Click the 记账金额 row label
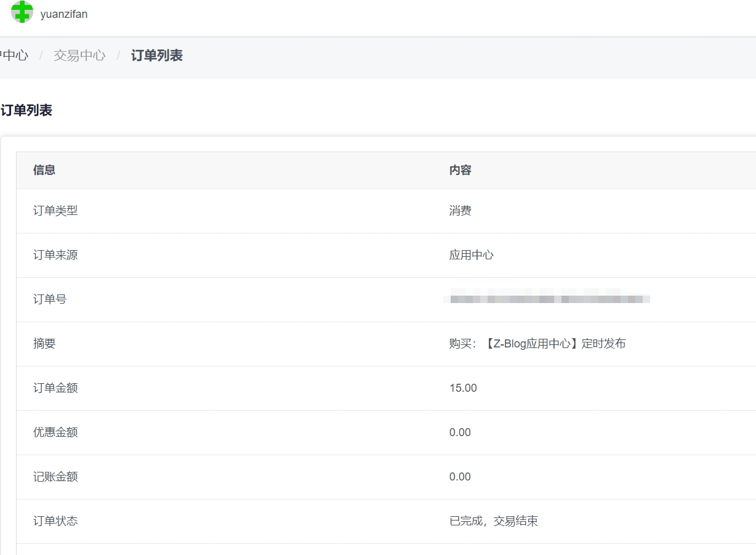The height and width of the screenshot is (555, 756). (55, 477)
